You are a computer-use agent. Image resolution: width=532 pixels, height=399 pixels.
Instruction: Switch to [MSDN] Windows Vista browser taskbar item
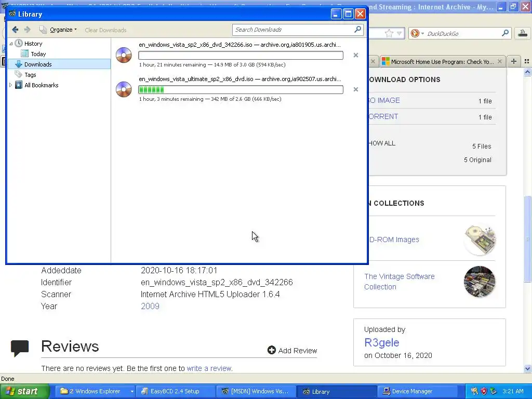(256, 391)
